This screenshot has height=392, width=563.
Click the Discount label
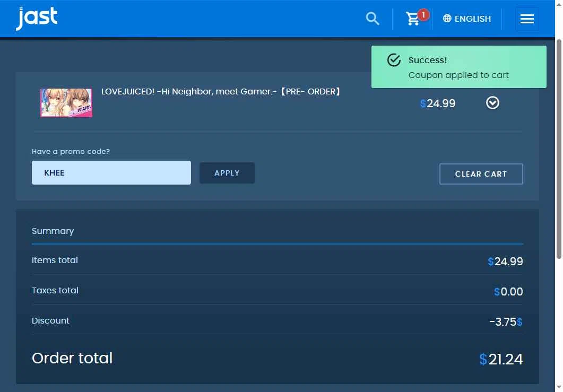[x=50, y=320]
